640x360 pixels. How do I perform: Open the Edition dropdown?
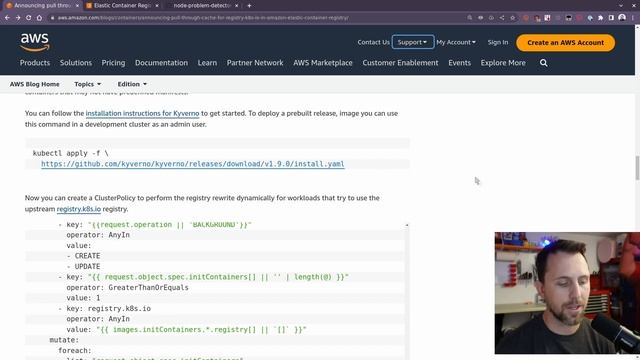(132, 84)
